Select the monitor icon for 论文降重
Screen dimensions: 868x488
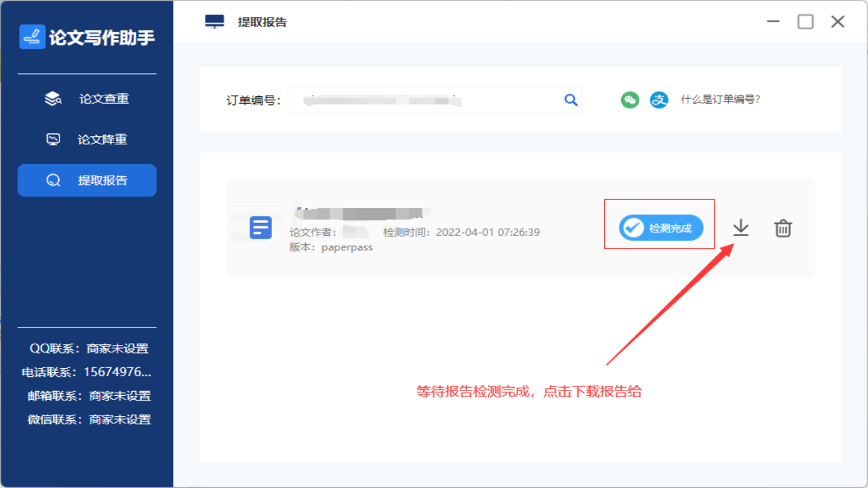[x=53, y=139]
